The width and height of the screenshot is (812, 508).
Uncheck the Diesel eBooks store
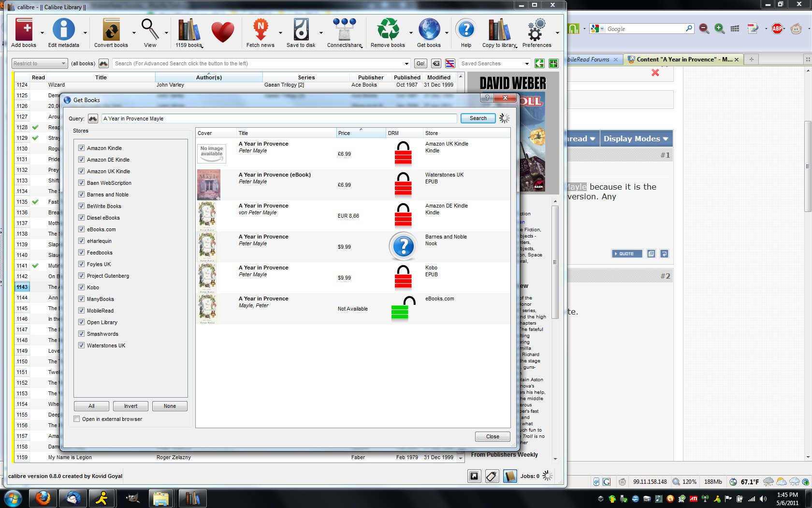point(81,218)
